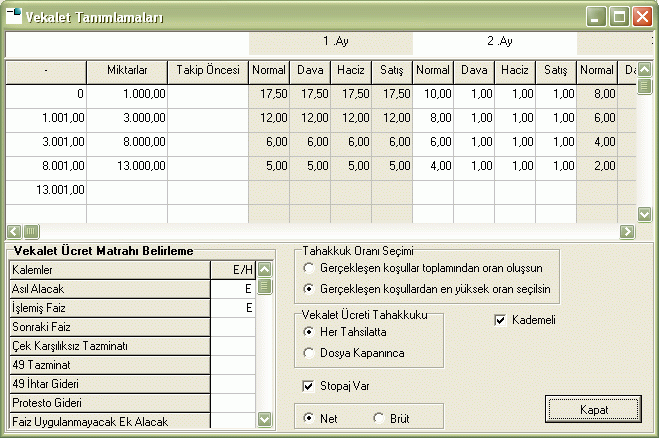Click the Kalemler list scroll down arrow
This screenshot has height=438, width=659.
[264, 419]
